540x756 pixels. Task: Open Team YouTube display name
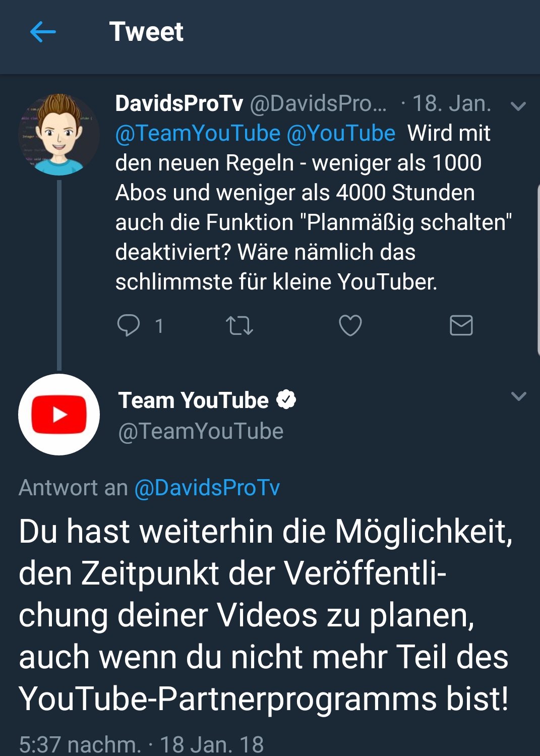pyautogui.click(x=194, y=400)
